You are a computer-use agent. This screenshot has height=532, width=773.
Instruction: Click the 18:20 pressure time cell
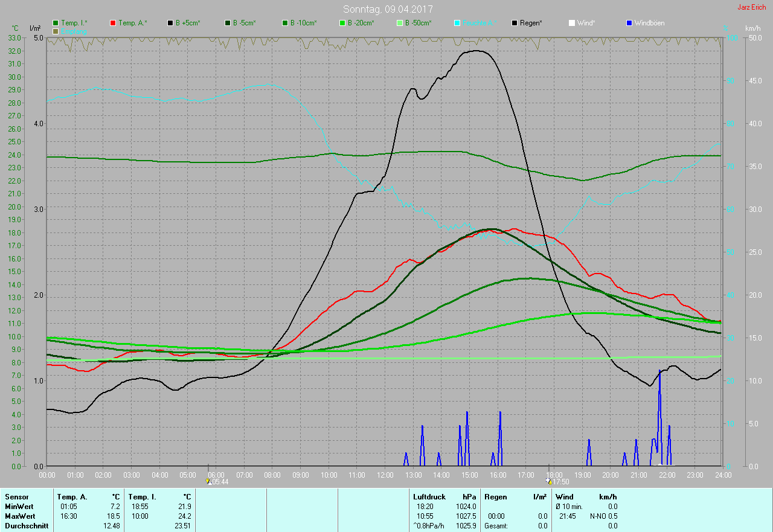pos(425,507)
